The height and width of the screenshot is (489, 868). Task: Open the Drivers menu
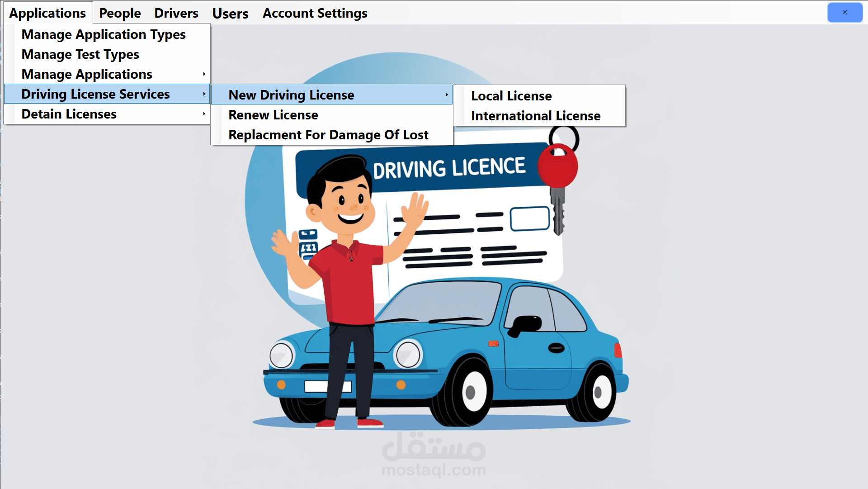tap(176, 13)
